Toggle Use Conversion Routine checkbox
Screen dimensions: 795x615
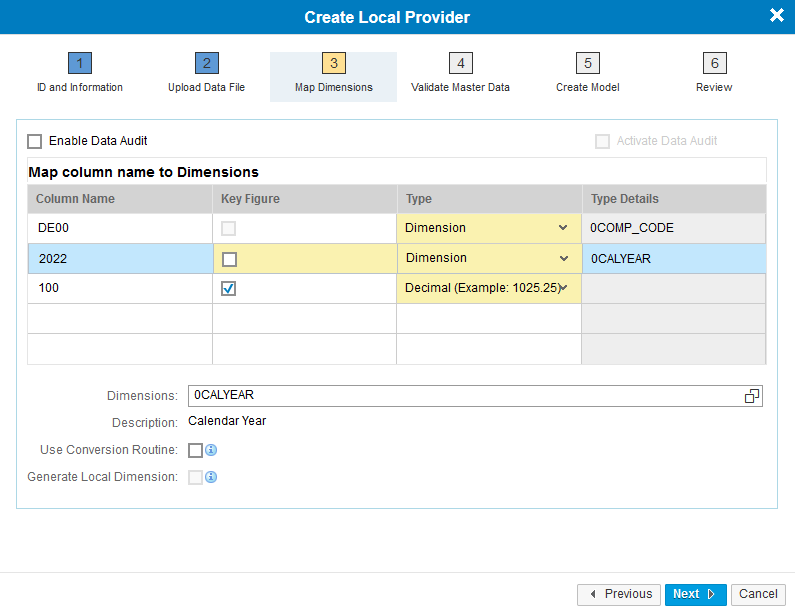[195, 450]
